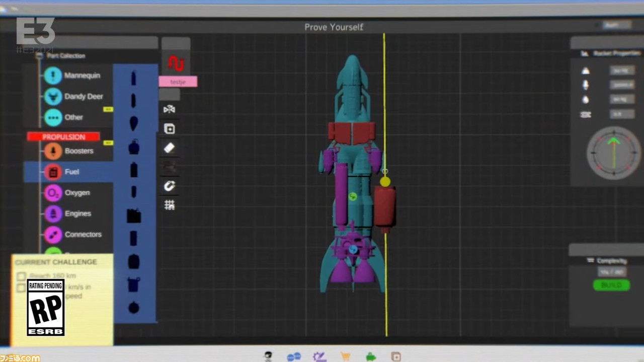644x362 pixels.
Task: Check the km/s speed challenge box
Action: click(21, 288)
